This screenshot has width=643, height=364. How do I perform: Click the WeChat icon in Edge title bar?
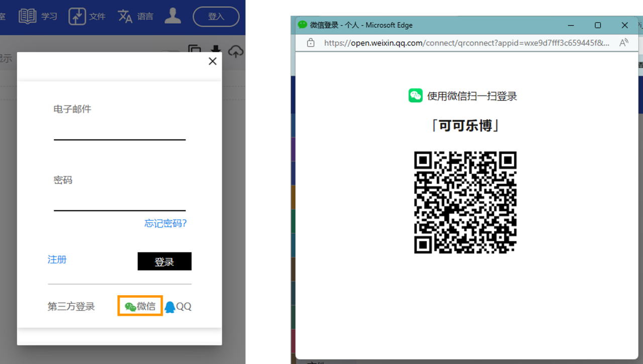(302, 25)
